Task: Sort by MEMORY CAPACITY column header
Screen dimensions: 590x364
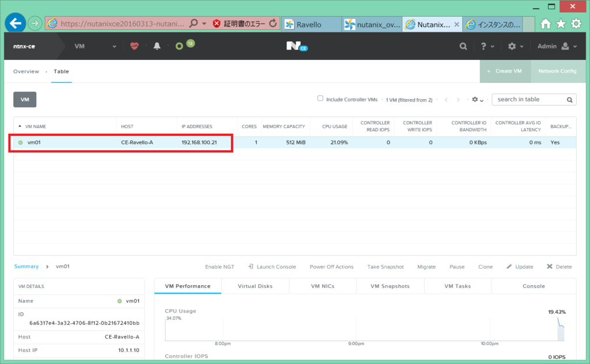Action: tap(283, 126)
